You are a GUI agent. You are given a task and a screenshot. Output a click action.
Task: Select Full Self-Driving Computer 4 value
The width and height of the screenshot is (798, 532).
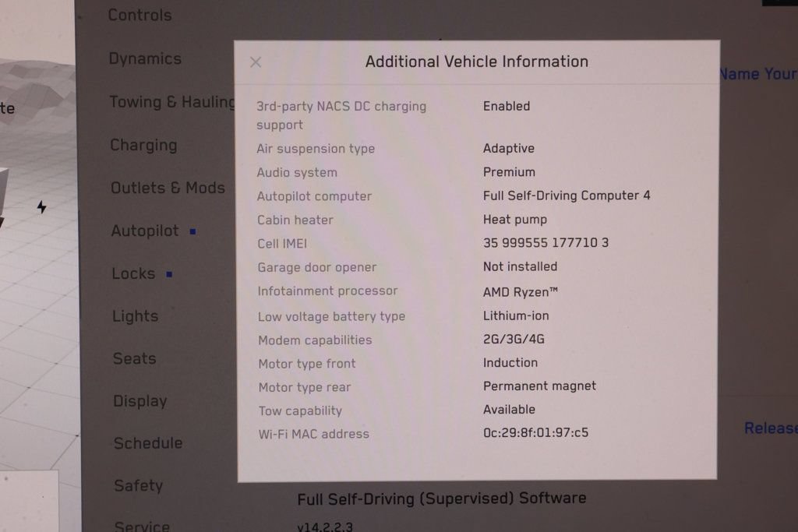point(567,196)
